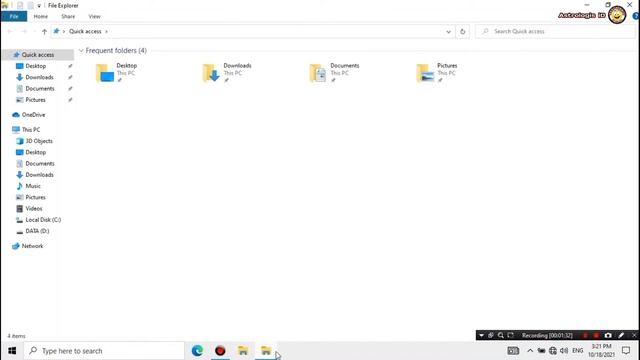This screenshot has width=640, height=360.
Task: Switch to the Home ribbon tab
Action: 40,16
